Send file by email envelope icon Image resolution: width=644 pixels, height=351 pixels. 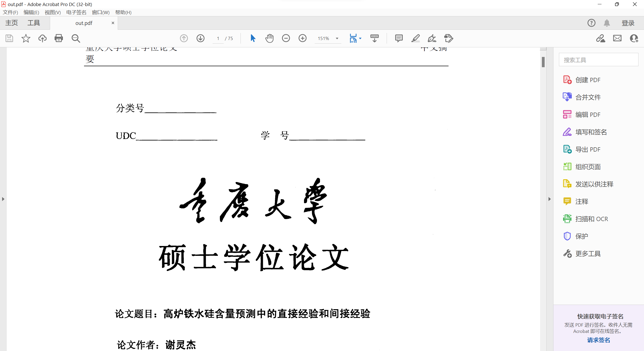pos(617,38)
